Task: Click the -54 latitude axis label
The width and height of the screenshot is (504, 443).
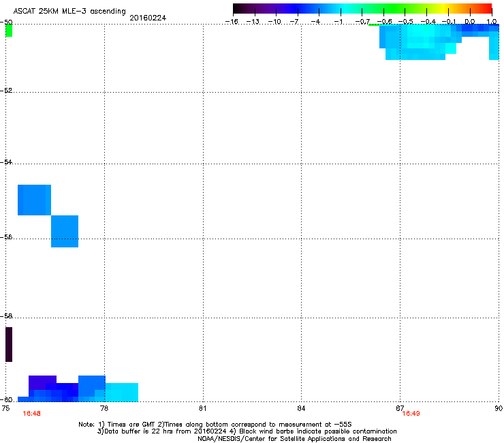Action: pyautogui.click(x=6, y=162)
